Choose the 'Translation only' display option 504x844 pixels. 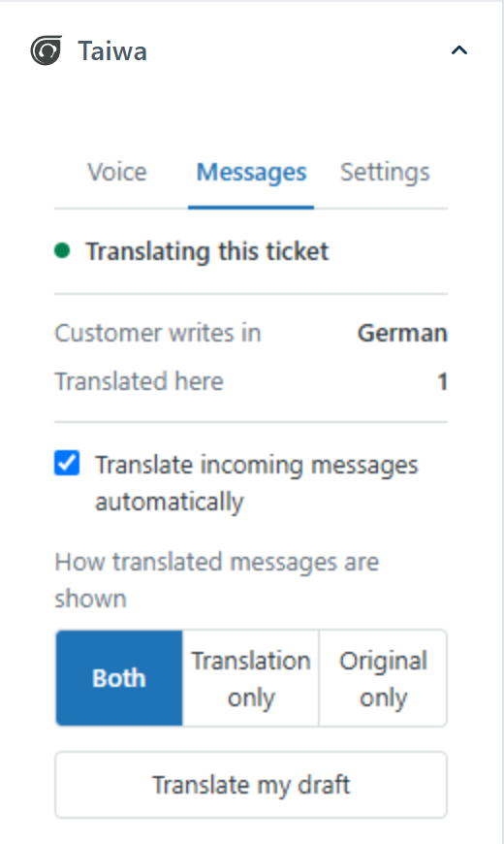251,678
